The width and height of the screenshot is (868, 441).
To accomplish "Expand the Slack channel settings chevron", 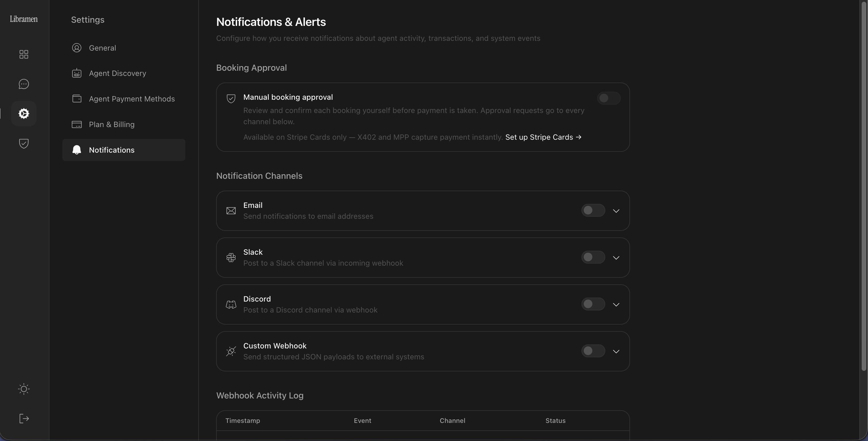I will point(616,258).
